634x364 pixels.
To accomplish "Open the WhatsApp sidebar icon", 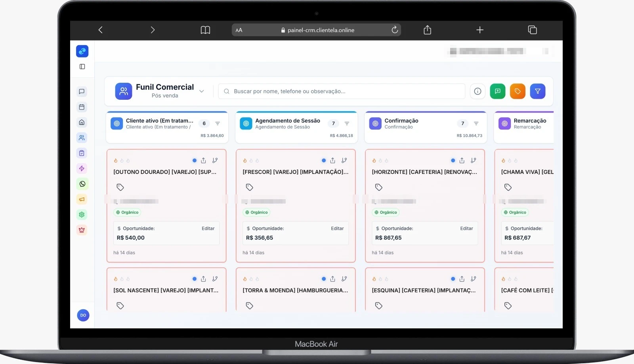I will pos(82,184).
